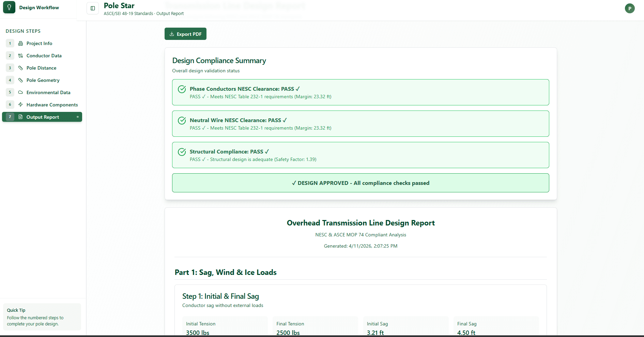Click the Hardware Components lightning icon
The height and width of the screenshot is (337, 644).
(x=21, y=105)
